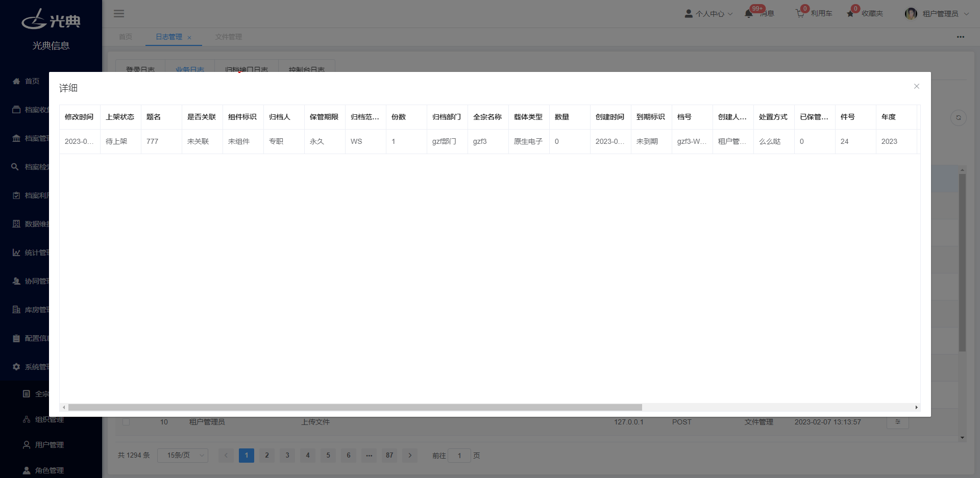Open 组织管理 in the sidebar submenu
This screenshot has height=478, width=980.
coord(50,419)
